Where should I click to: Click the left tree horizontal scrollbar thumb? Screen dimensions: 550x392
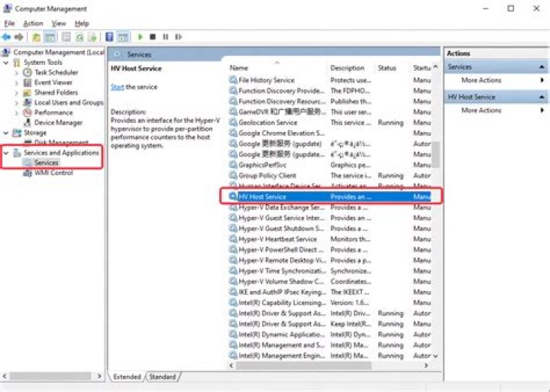(50, 376)
